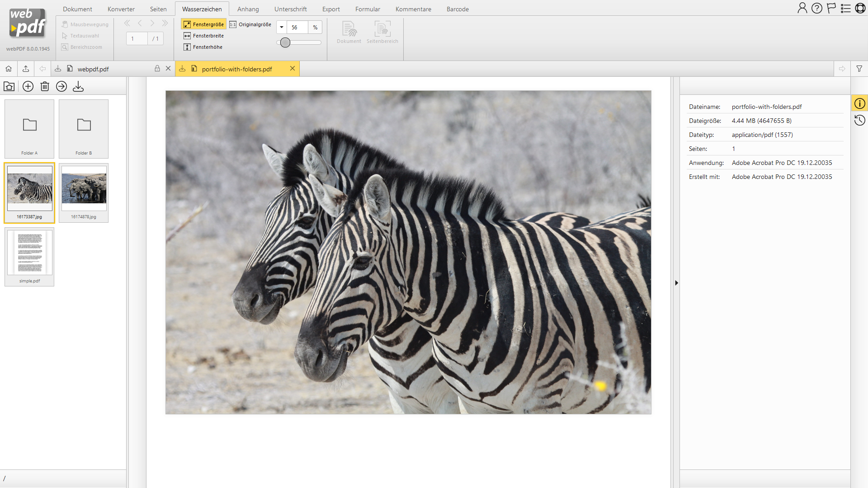Toggle Fenstergröße zoom mode
The width and height of the screenshot is (868, 488).
[x=203, y=24]
